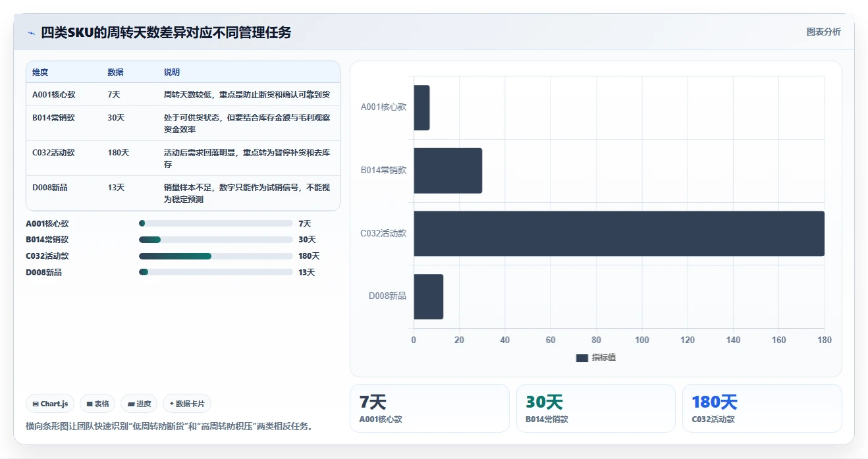Click the A001核心款 progress row label
The width and height of the screenshot is (868, 459).
point(47,224)
